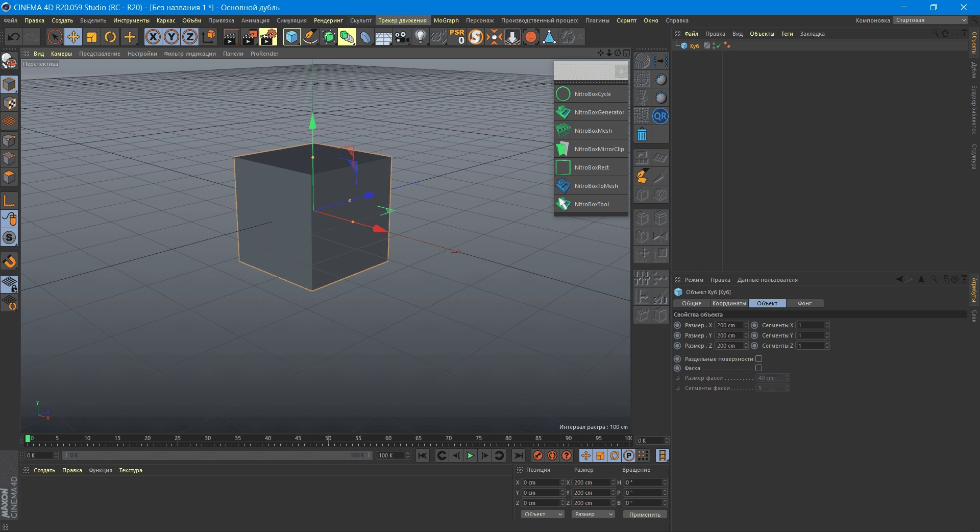Screen dimensions: 980x532
Task: Click the Undo arrow in the toolbar
Action: click(14, 37)
